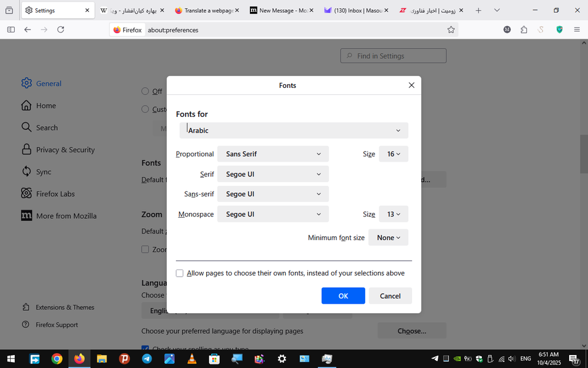Open the Proportional Sans Serif dropdown
Viewport: 588px width, 368px height.
(273, 154)
